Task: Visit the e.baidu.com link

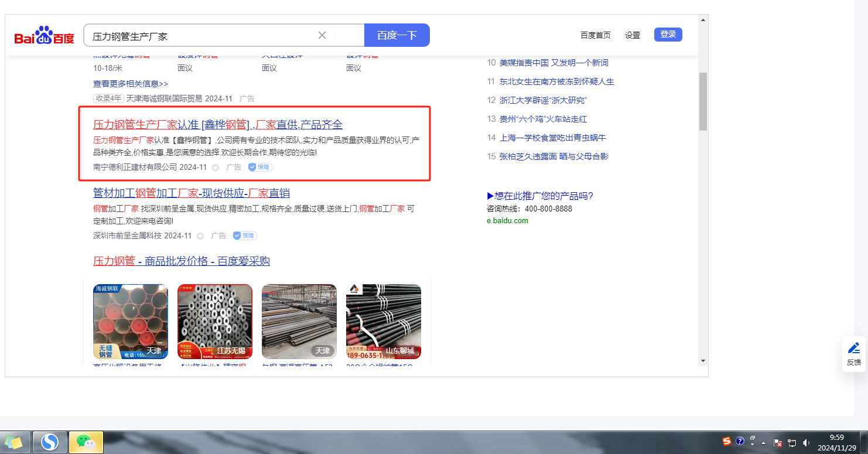Action: tap(507, 221)
